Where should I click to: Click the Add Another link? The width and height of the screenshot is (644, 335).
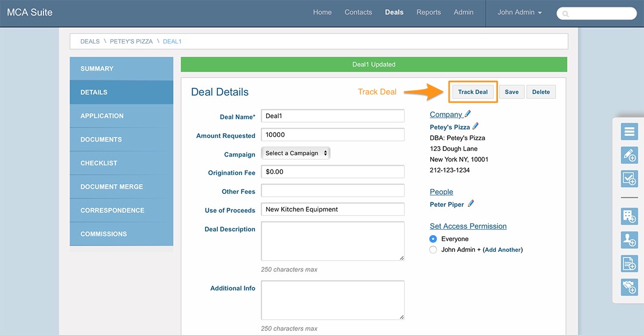[502, 250]
